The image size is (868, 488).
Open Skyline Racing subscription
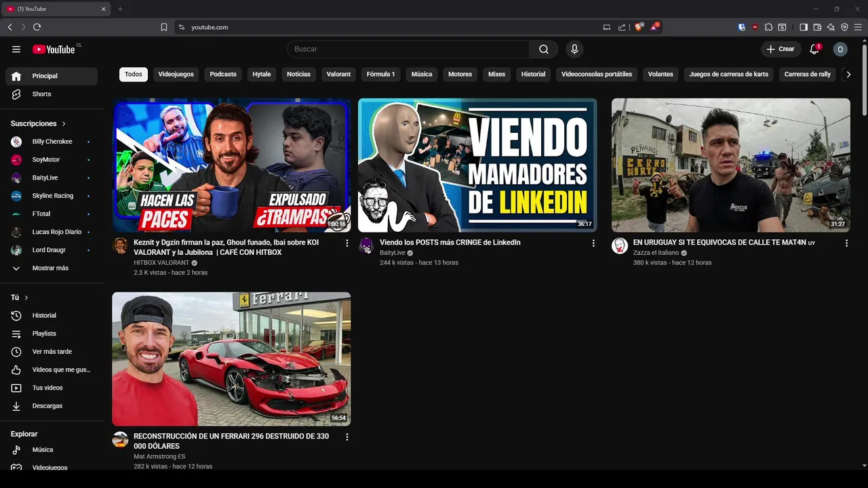click(x=52, y=196)
